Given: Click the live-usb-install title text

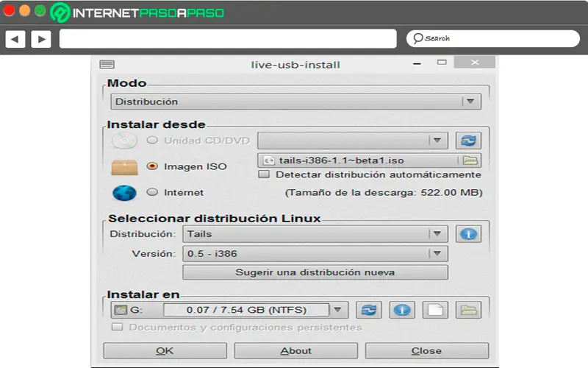Looking at the screenshot, I should (x=295, y=65).
